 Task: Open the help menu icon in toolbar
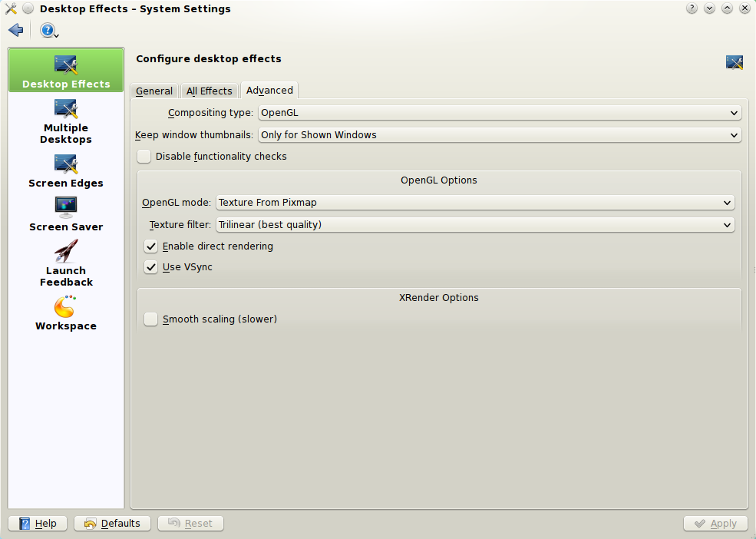tap(49, 31)
